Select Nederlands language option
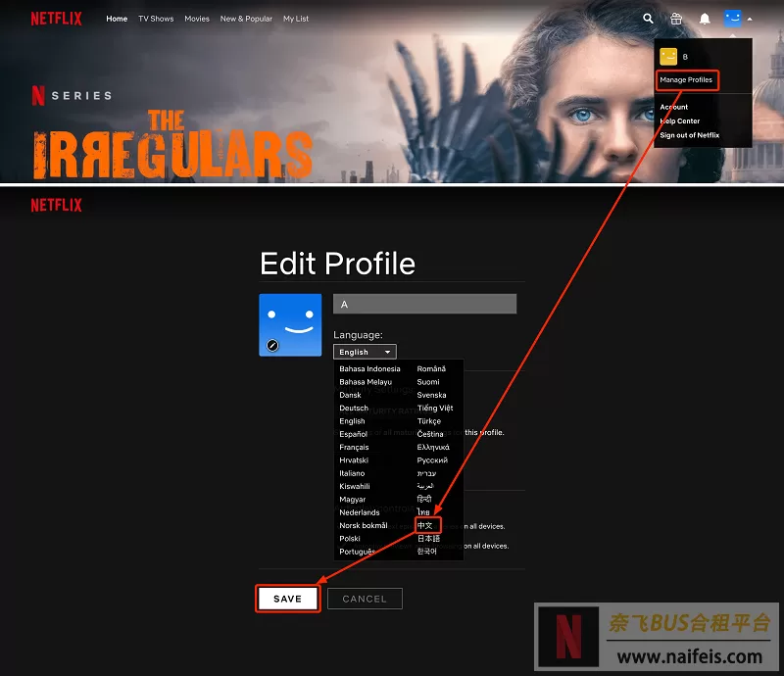Viewport: 784px width, 676px height. click(359, 512)
